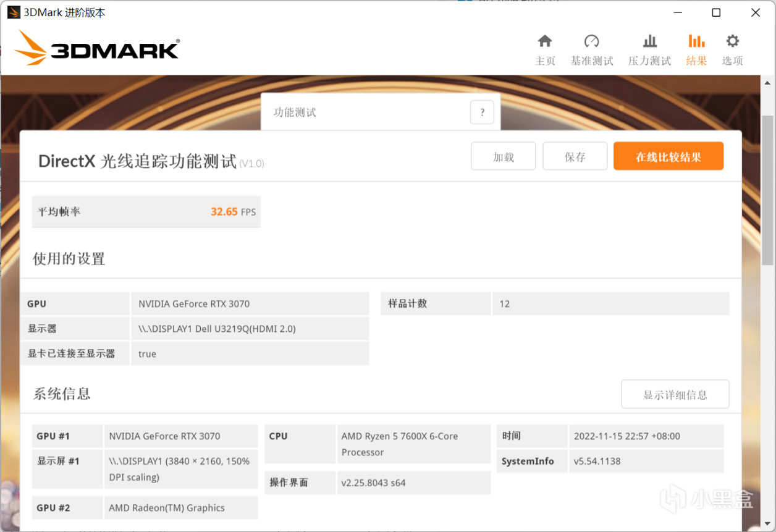Screen dimensions: 776x532
Task: Click the 压力测试 tab label
Action: click(650, 61)
